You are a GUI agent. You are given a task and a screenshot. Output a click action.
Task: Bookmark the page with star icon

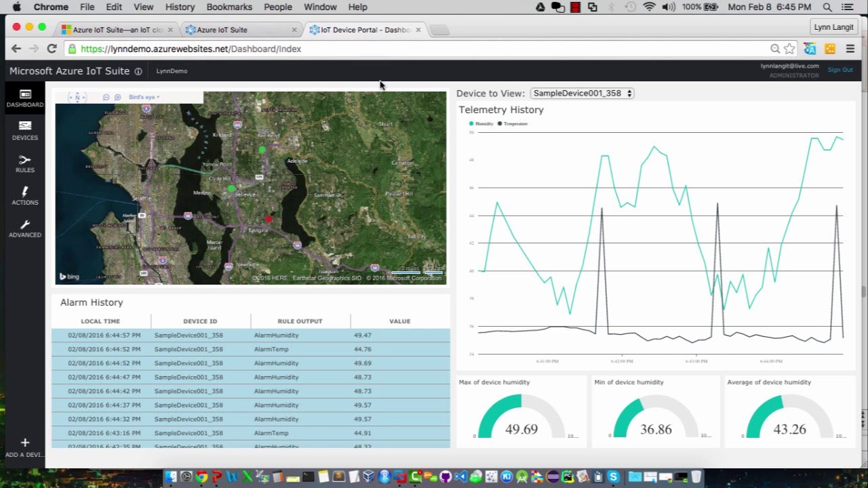click(x=789, y=49)
